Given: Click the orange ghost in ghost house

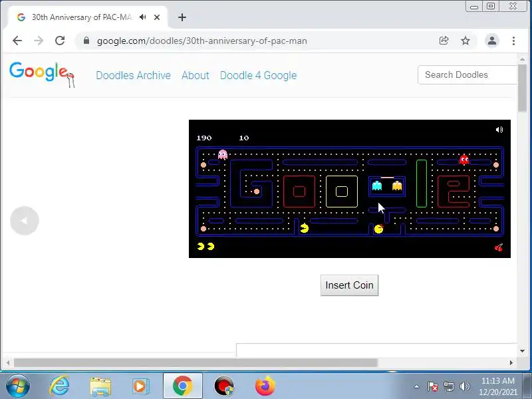Looking at the screenshot, I should pyautogui.click(x=397, y=186).
